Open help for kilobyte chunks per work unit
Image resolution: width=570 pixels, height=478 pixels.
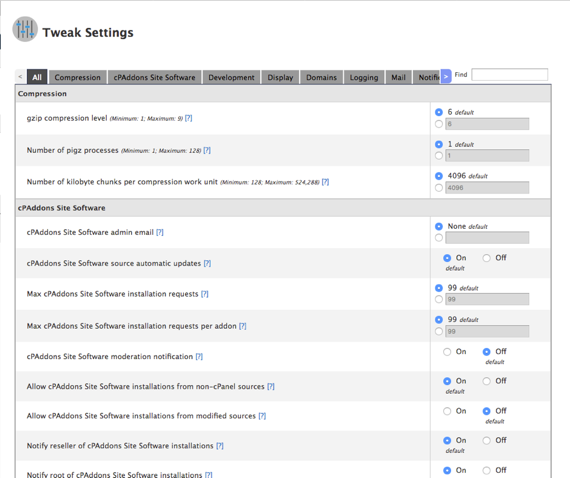(x=325, y=182)
